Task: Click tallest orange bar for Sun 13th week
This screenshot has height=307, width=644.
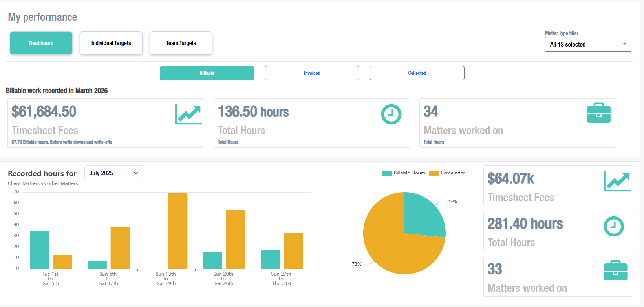Action: click(178, 231)
